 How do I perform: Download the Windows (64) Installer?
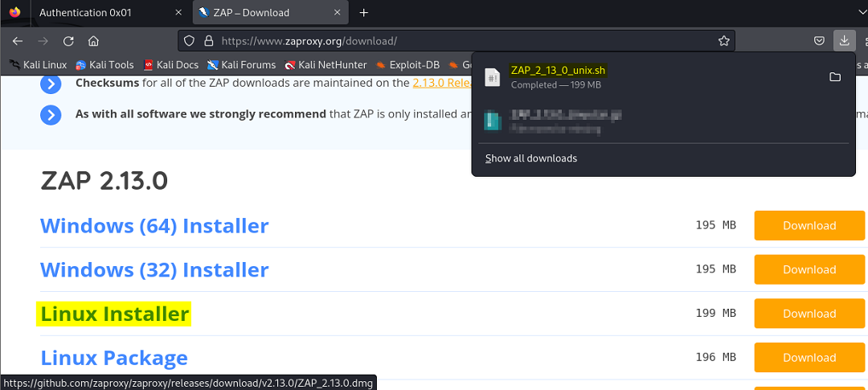pos(809,225)
